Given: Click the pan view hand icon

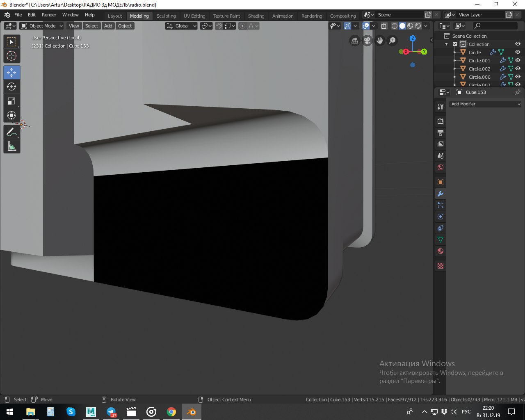Looking at the screenshot, I should 380,41.
